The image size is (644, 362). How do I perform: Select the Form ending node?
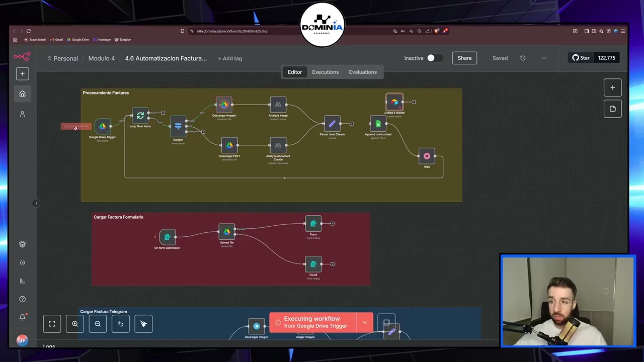click(x=313, y=224)
